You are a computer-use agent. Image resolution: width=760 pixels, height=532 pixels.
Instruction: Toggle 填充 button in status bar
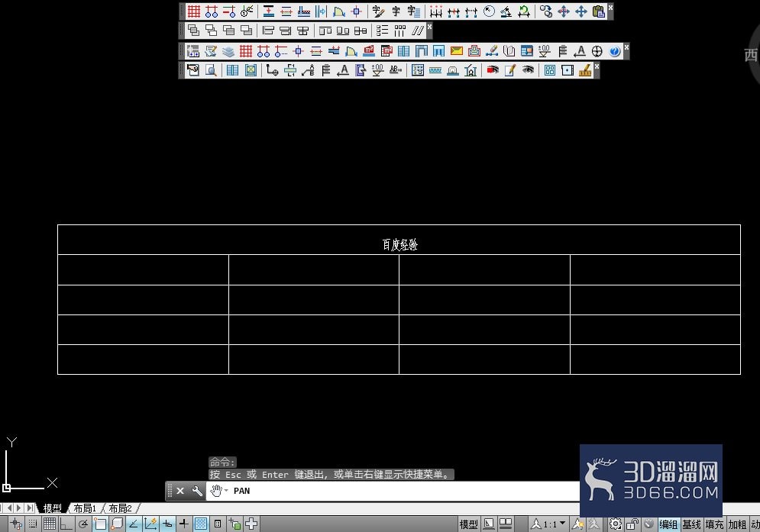[x=714, y=524]
